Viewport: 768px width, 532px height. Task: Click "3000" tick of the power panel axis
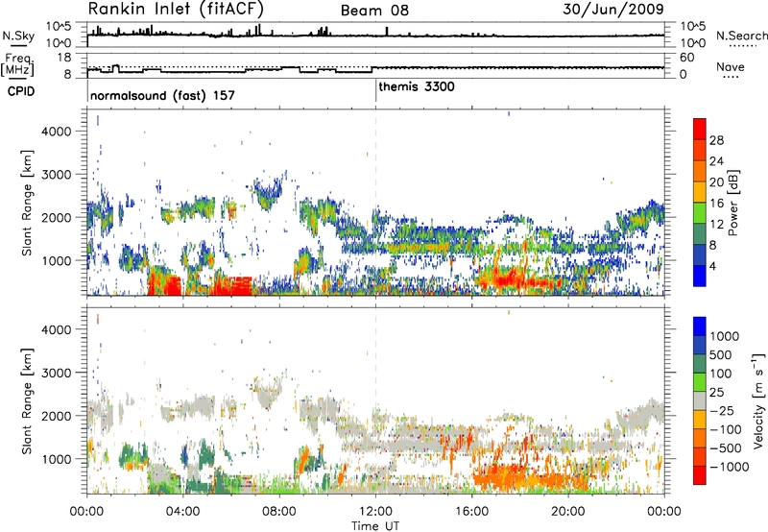[x=57, y=175]
